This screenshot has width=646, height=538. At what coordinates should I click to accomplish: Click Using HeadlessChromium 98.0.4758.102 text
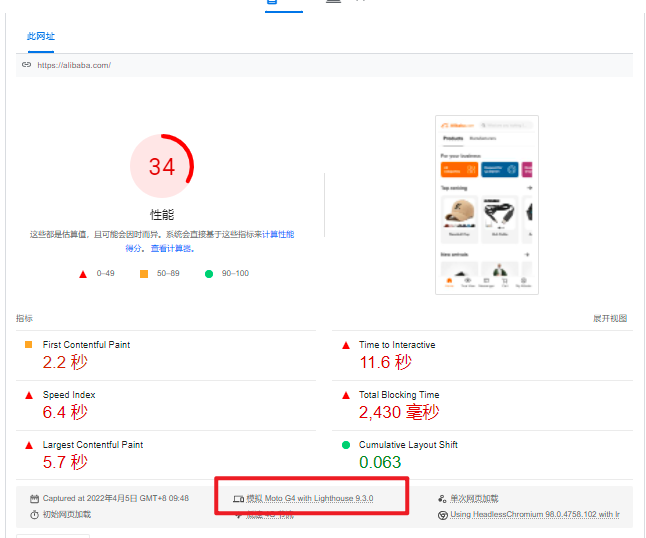535,515
